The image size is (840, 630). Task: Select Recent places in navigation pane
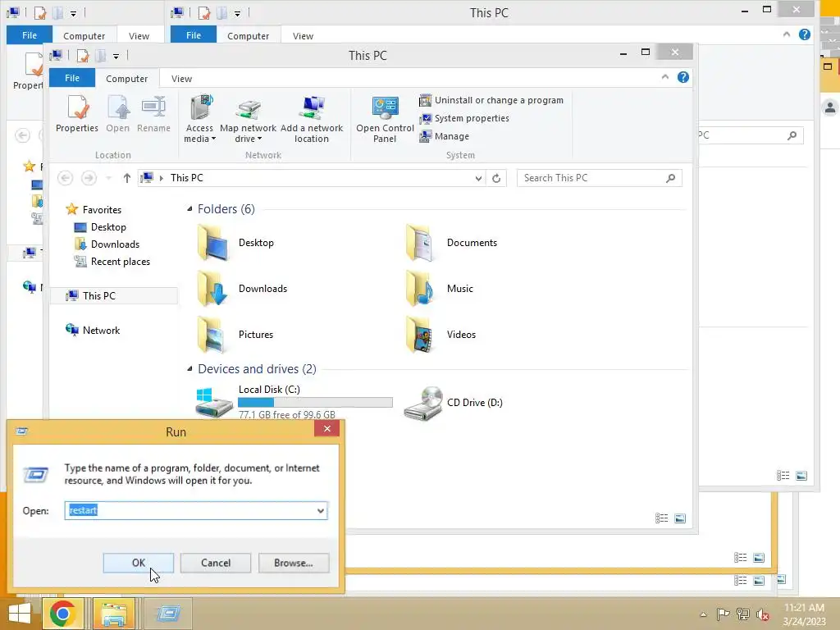(121, 262)
